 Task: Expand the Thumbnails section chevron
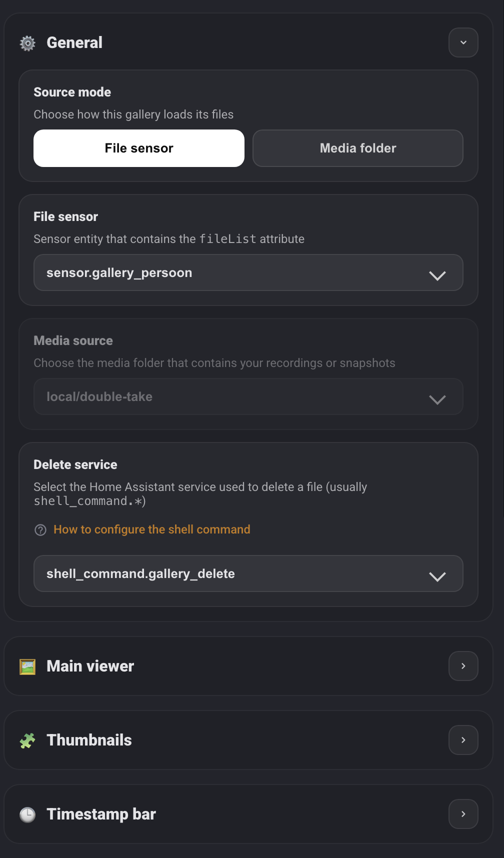pos(463,740)
